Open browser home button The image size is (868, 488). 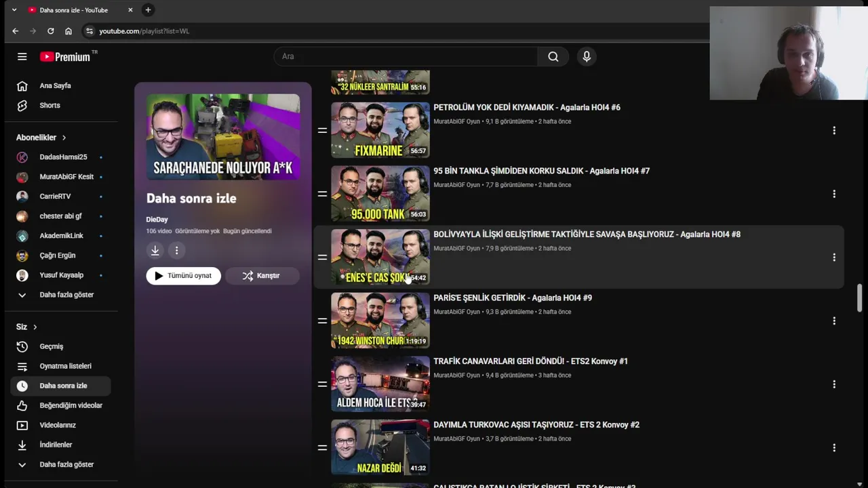pyautogui.click(x=68, y=31)
